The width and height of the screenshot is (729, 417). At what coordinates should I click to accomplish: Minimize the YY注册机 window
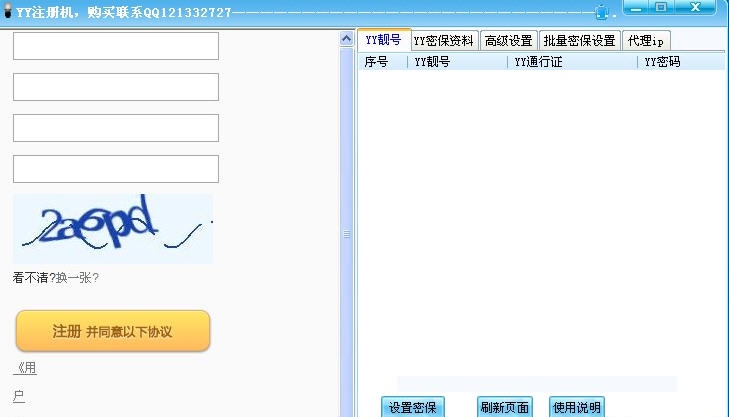tap(636, 7)
